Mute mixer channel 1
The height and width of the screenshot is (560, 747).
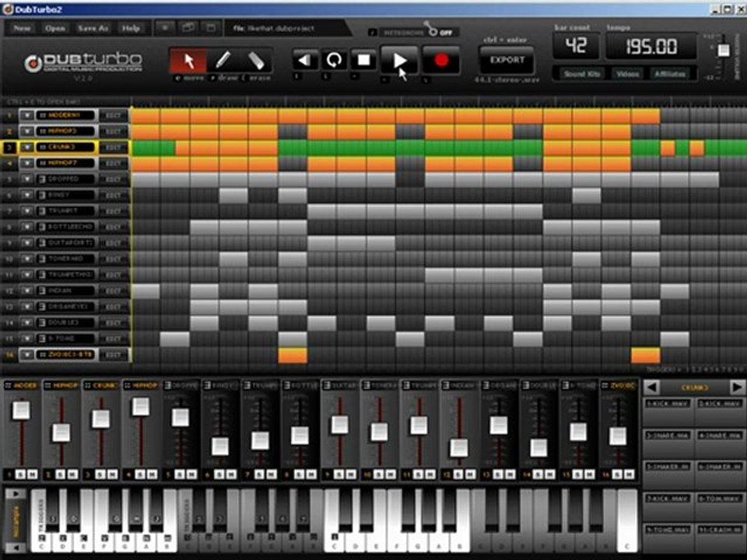click(33, 474)
